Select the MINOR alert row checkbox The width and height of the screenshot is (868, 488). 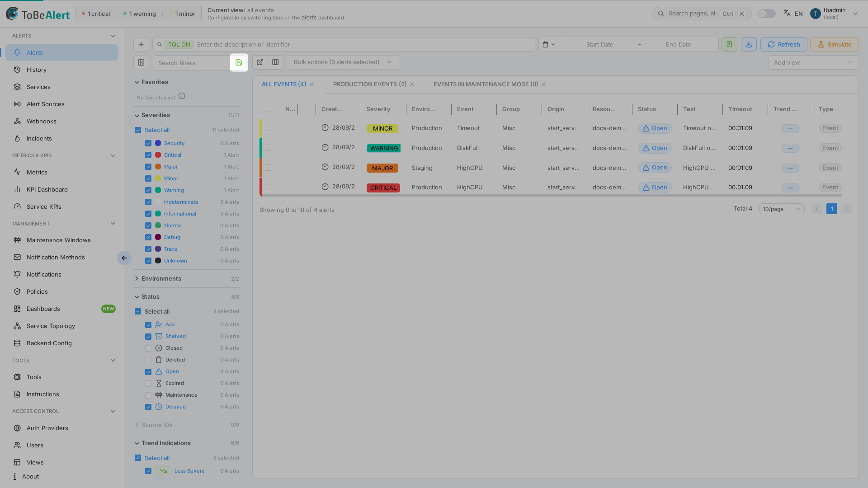click(x=268, y=128)
